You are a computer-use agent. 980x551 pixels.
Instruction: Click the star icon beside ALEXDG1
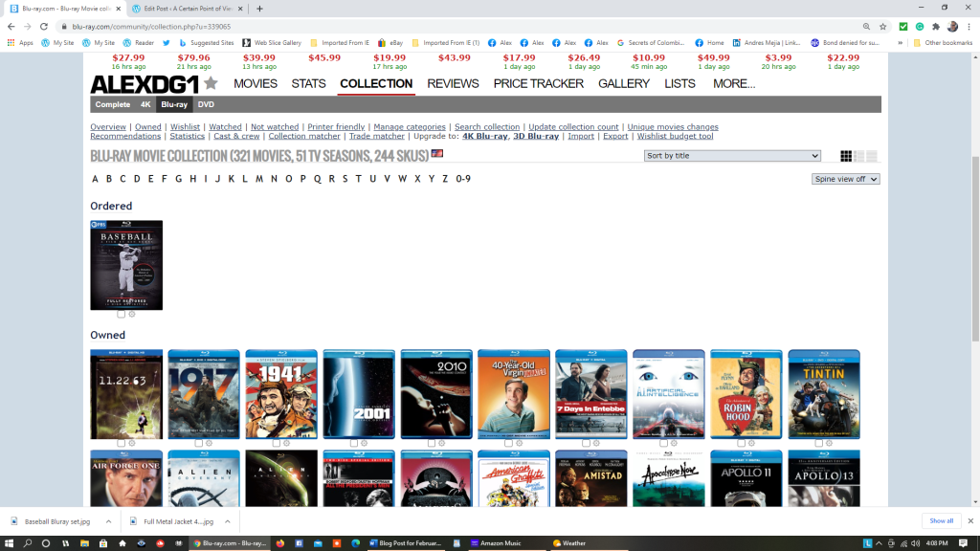tap(211, 84)
